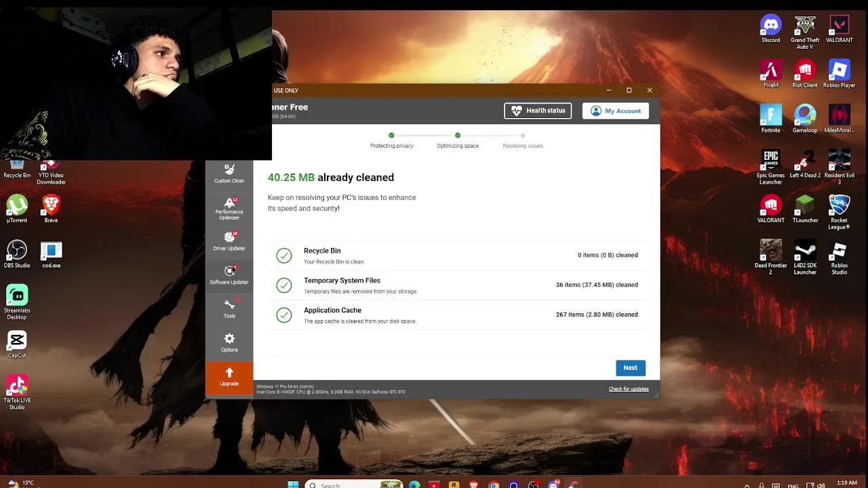This screenshot has width=868, height=488.
Task: Open VALORANT shortcut beside Grand Theft Auto V
Action: [x=840, y=30]
